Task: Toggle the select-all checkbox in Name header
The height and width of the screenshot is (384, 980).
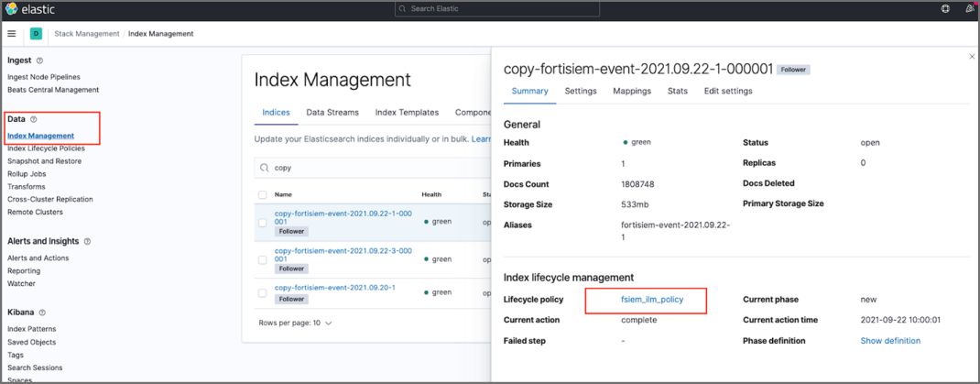Action: click(x=263, y=194)
